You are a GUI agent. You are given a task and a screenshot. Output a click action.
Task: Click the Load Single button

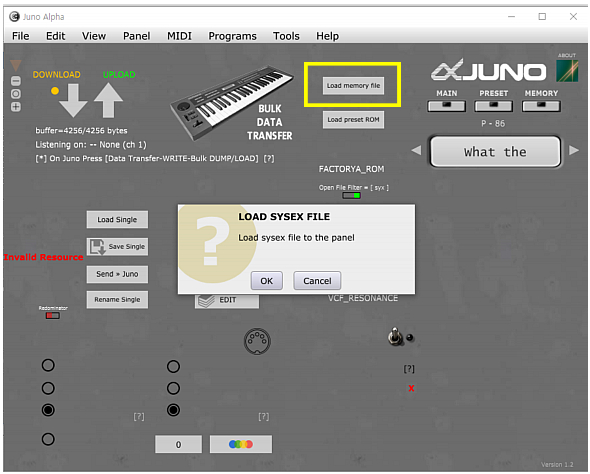tap(117, 220)
